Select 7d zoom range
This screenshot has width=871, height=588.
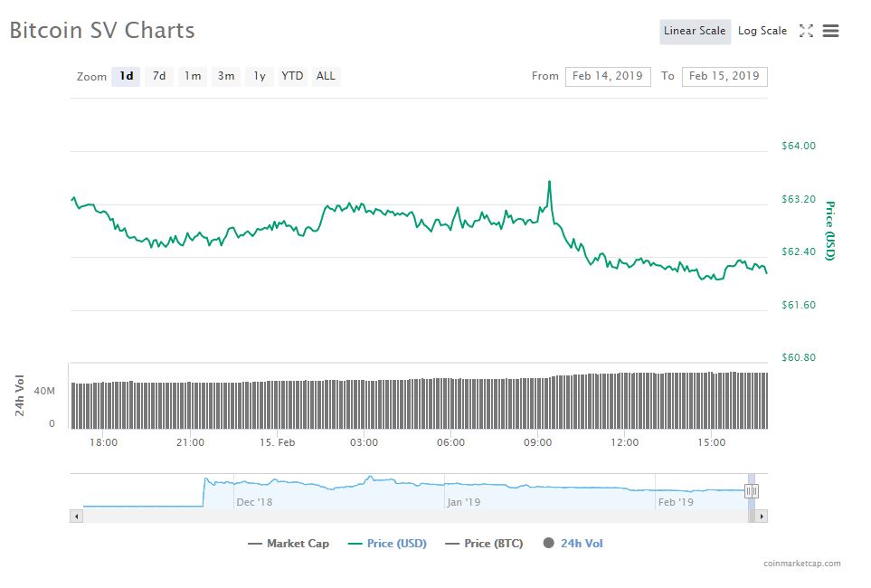pos(159,76)
